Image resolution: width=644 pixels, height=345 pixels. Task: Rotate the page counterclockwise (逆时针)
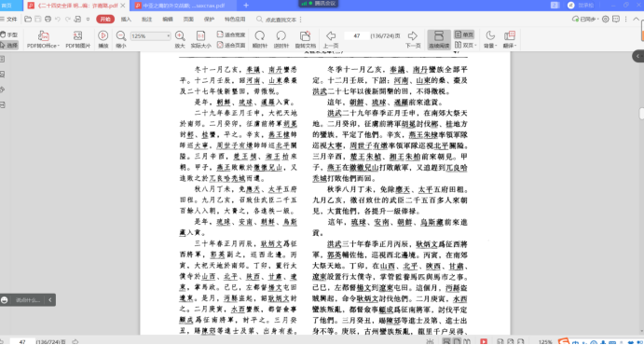click(281, 35)
